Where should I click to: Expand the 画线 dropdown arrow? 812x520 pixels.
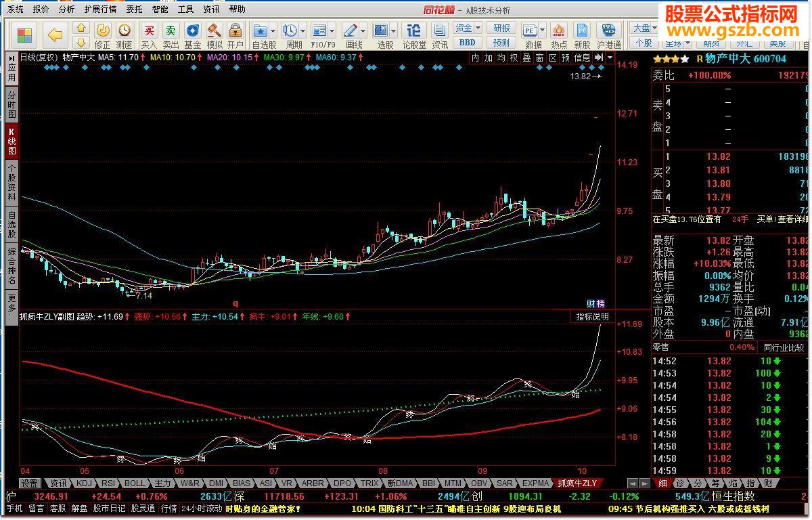pos(363,31)
